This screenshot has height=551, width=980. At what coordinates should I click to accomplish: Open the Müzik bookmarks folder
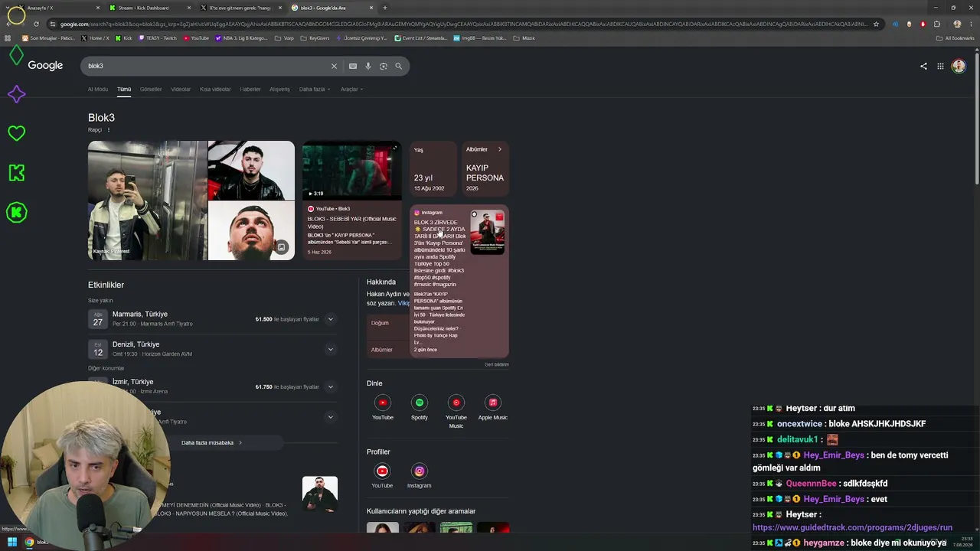coord(524,37)
